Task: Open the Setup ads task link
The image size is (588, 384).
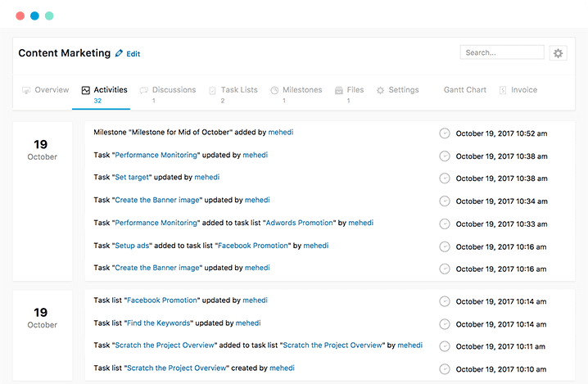Action: coord(132,246)
